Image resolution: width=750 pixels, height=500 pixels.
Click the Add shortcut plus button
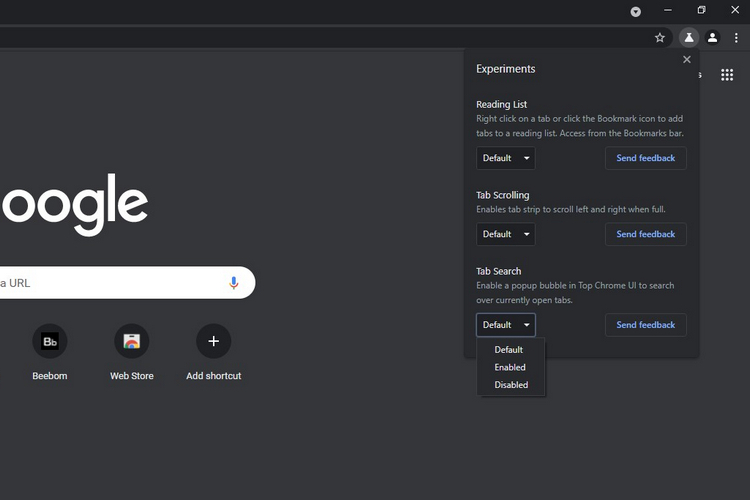coord(213,342)
